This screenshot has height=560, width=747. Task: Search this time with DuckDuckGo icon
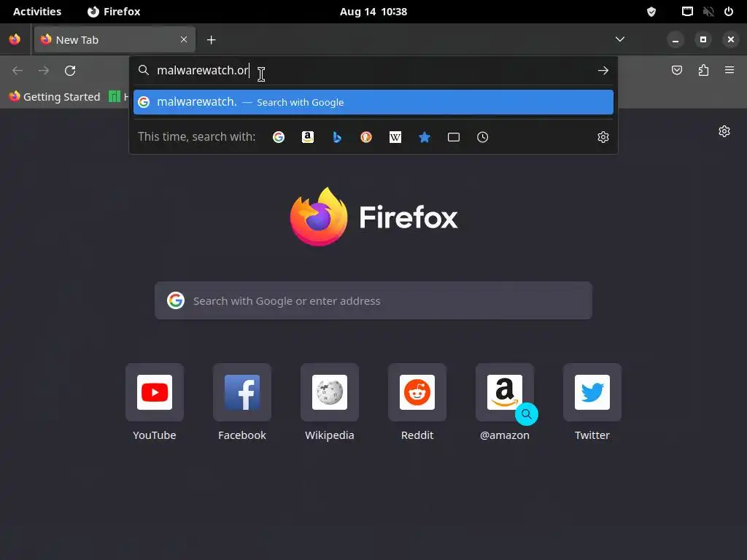(x=366, y=137)
